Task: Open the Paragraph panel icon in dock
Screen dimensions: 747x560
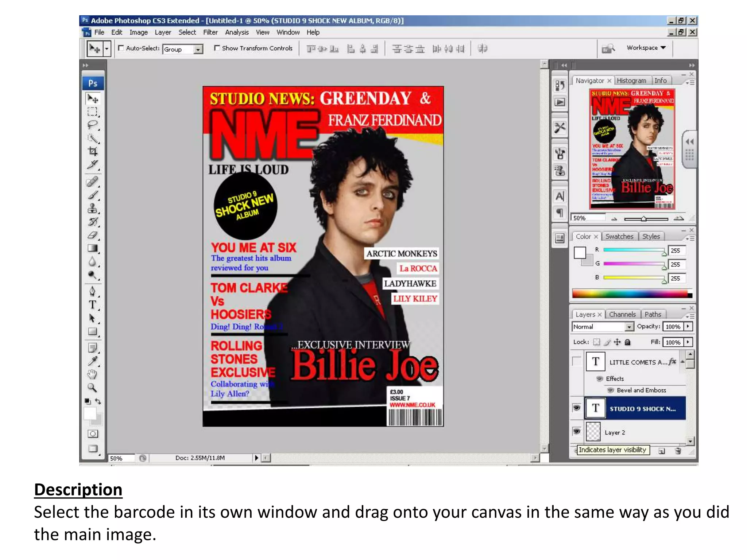Action: [x=560, y=213]
